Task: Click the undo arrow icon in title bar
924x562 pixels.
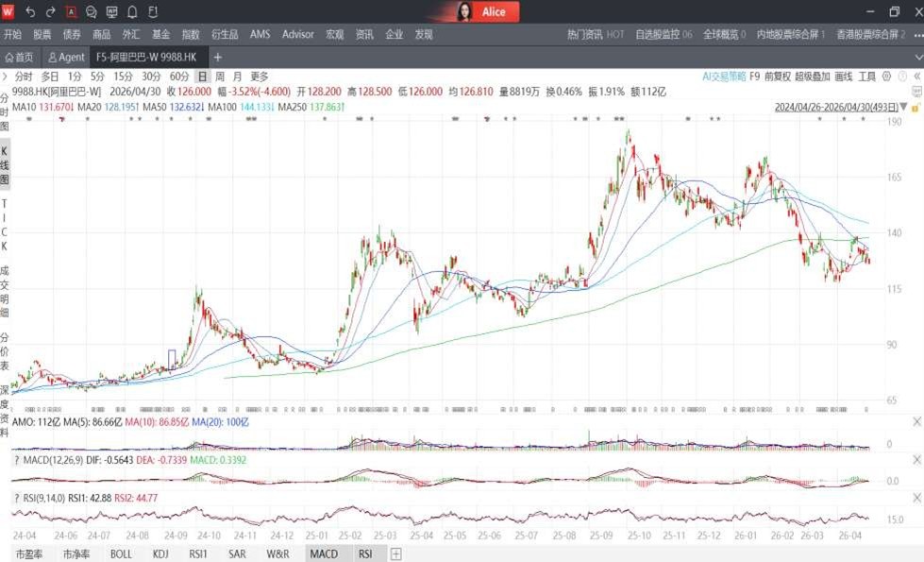Action: point(30,11)
